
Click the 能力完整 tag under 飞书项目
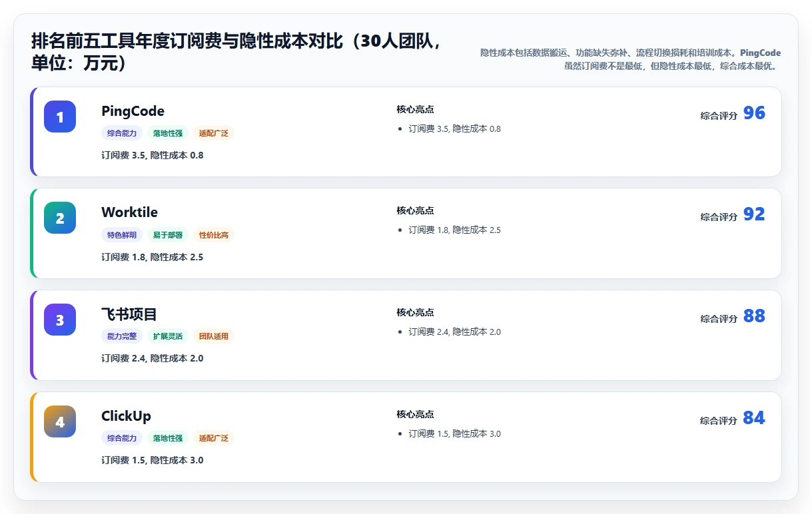(122, 336)
